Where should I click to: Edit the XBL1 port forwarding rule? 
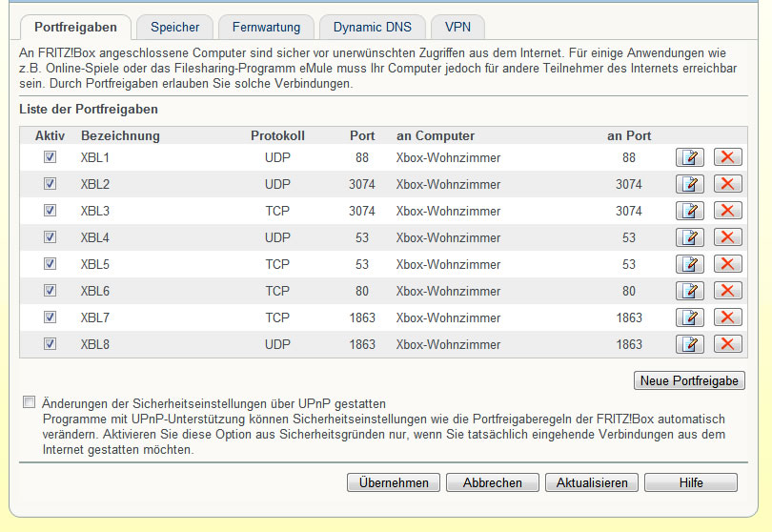pos(689,157)
